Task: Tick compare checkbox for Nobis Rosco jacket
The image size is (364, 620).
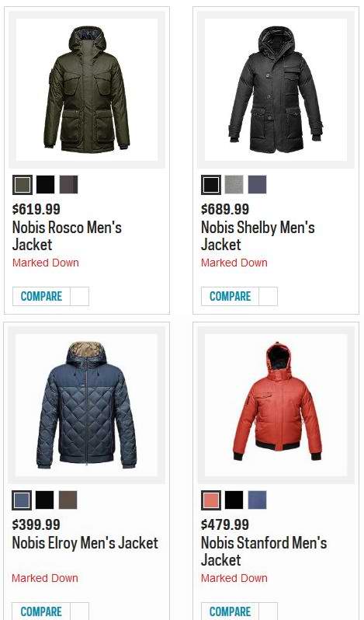Action: click(79, 296)
